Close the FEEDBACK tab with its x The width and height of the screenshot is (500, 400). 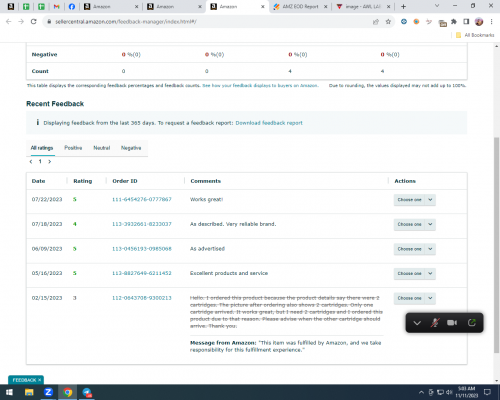[x=40, y=380]
